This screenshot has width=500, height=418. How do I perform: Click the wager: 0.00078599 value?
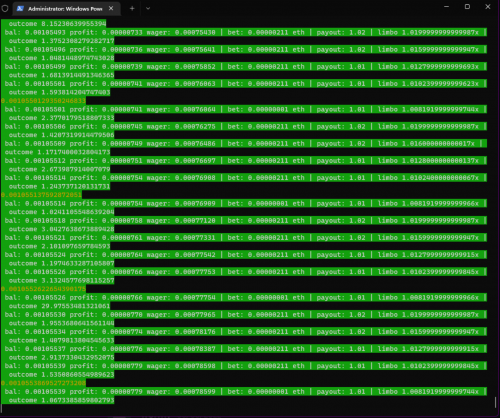pos(181,391)
